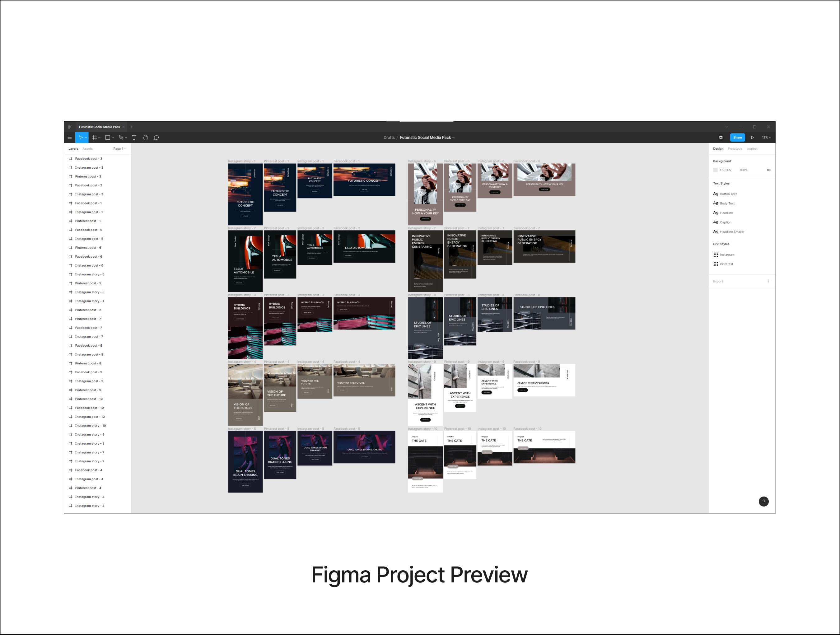Select the Instagram story - 3 layer

pos(98,506)
